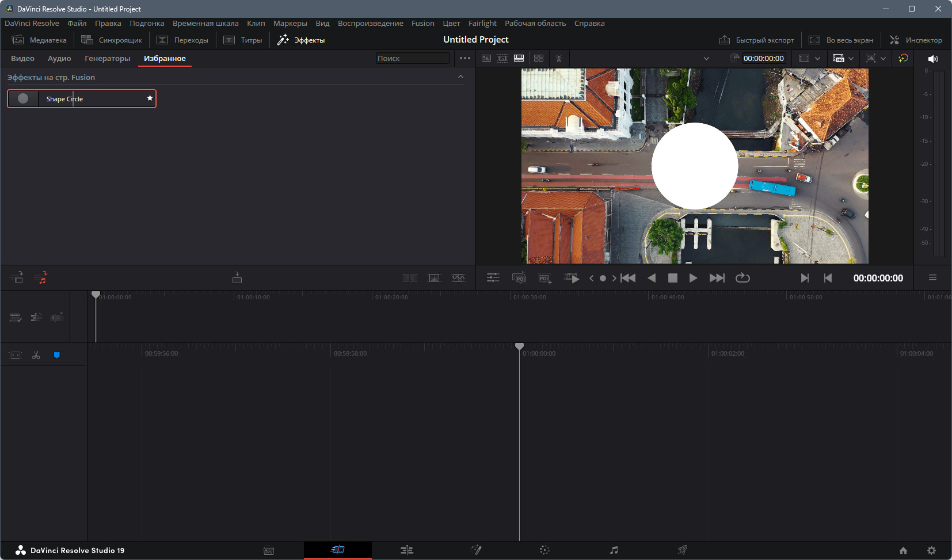Switch to the Fairlight music note page

click(614, 550)
